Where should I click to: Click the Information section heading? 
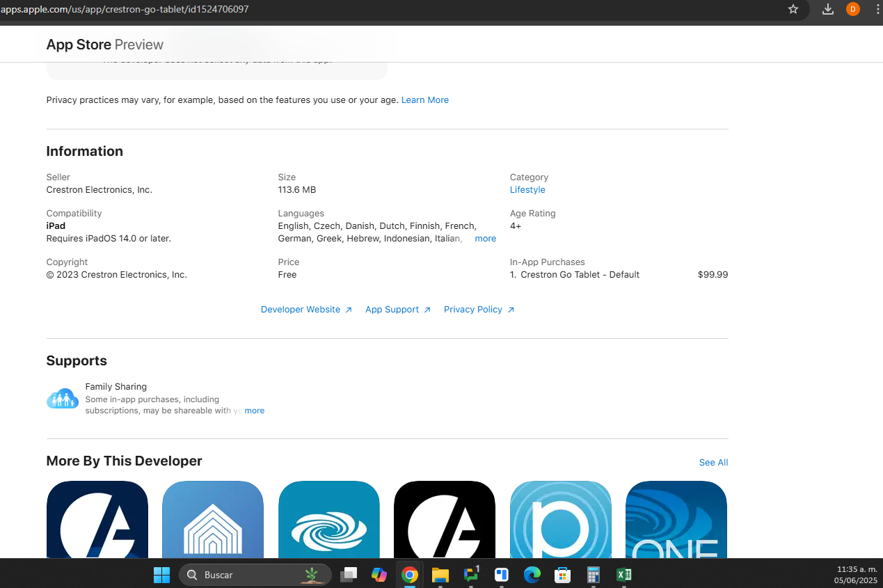pyautogui.click(x=85, y=152)
